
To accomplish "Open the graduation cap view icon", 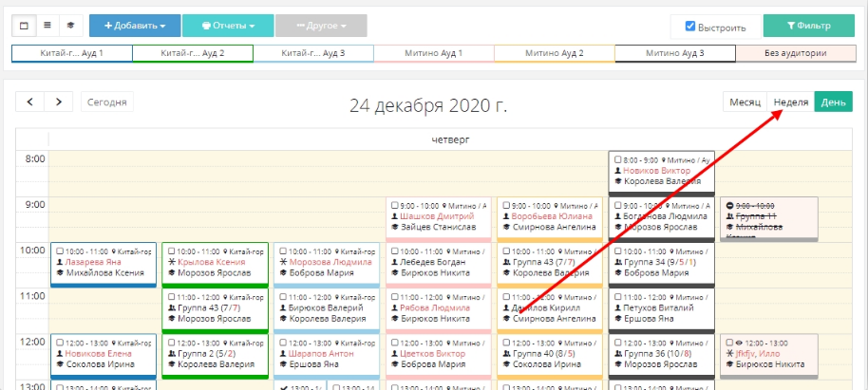I will [71, 26].
